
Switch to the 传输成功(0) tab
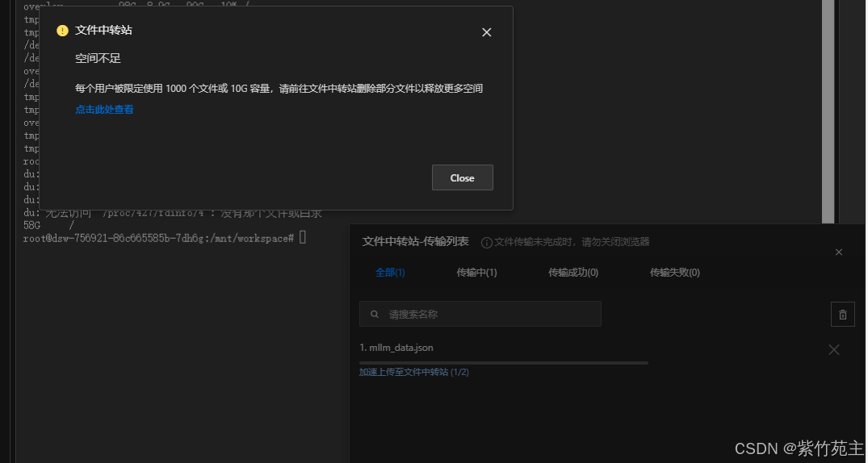click(573, 272)
